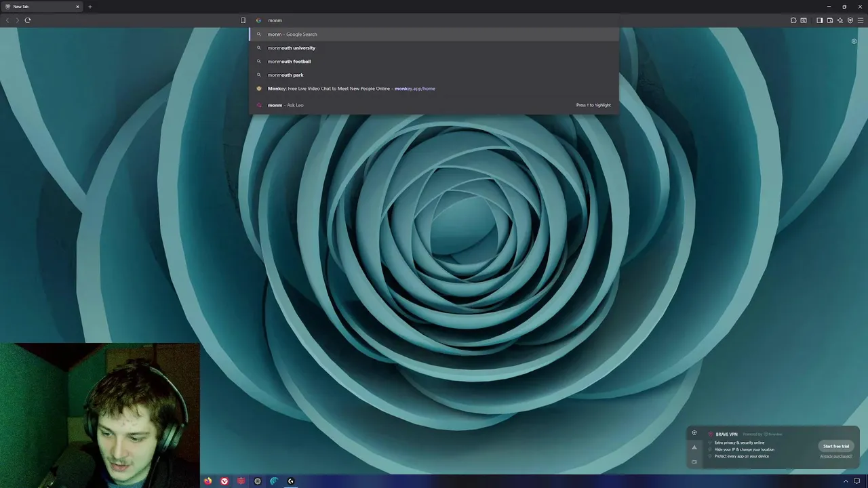Choose the 'monmouth university' suggestion
This screenshot has height=488, width=868.
click(x=434, y=47)
